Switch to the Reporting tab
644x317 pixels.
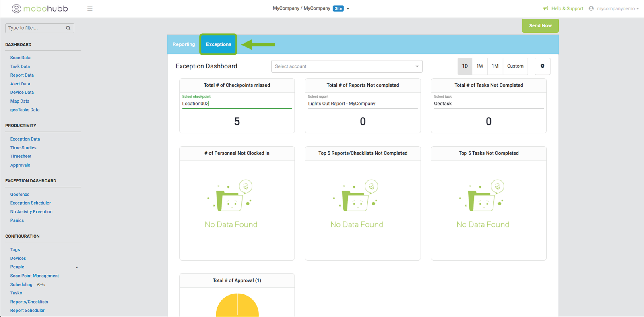(184, 44)
